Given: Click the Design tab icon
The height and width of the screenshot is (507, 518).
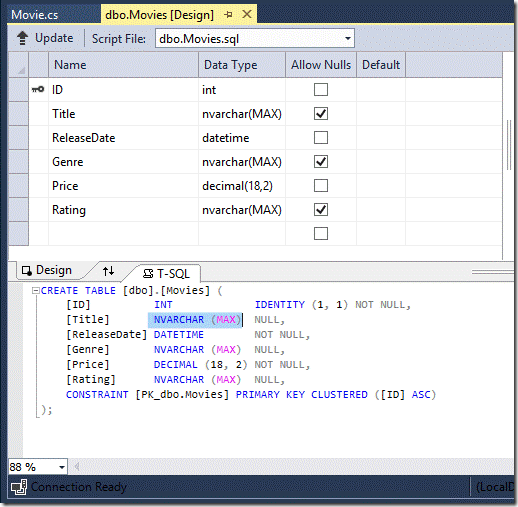Looking at the screenshot, I should pyautogui.click(x=27, y=271).
